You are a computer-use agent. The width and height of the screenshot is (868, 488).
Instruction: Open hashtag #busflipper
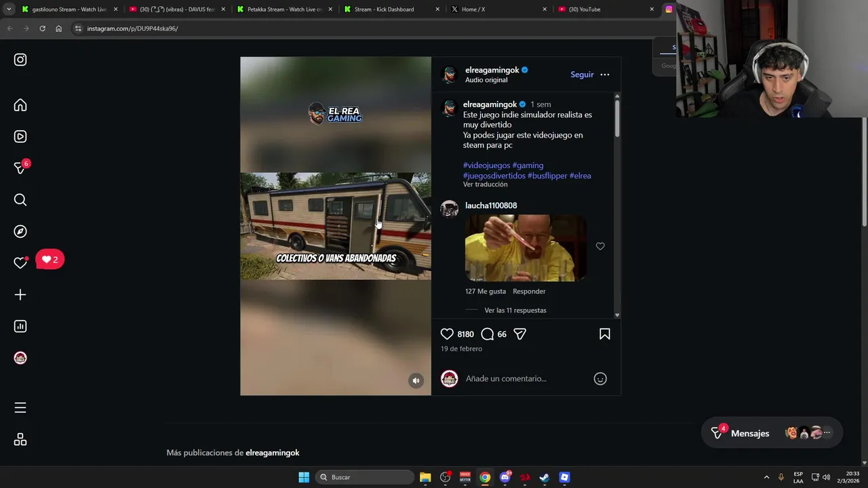point(547,176)
